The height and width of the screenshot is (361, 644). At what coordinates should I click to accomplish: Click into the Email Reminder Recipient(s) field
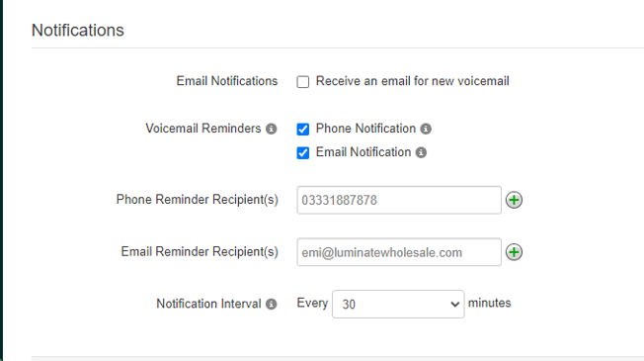tap(399, 252)
